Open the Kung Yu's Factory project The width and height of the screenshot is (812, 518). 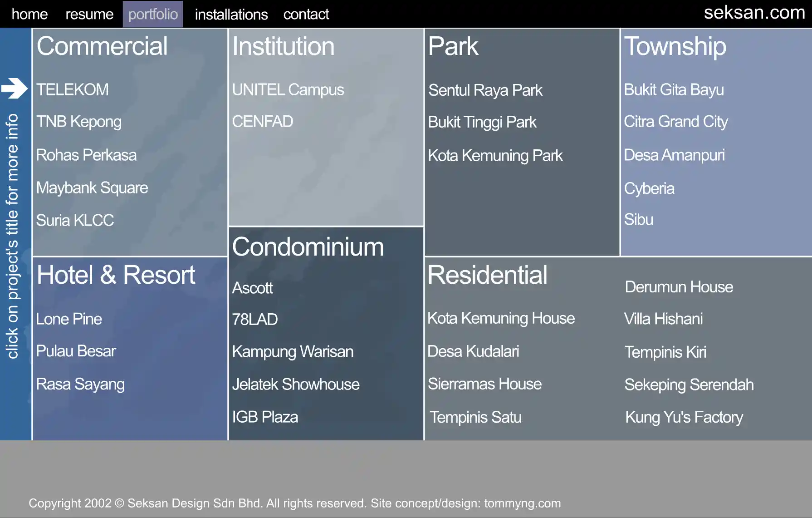[x=684, y=417]
